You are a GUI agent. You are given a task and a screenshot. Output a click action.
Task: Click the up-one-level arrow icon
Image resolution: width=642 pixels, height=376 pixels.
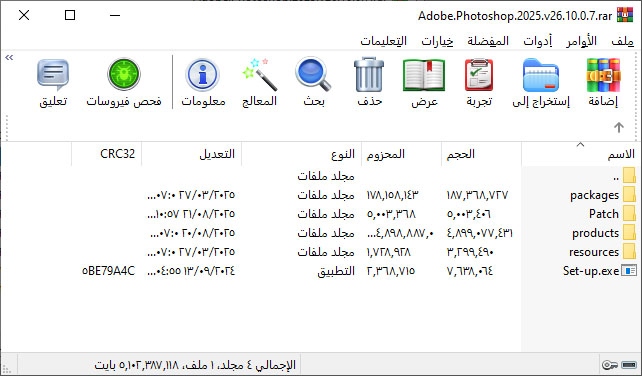(619, 127)
